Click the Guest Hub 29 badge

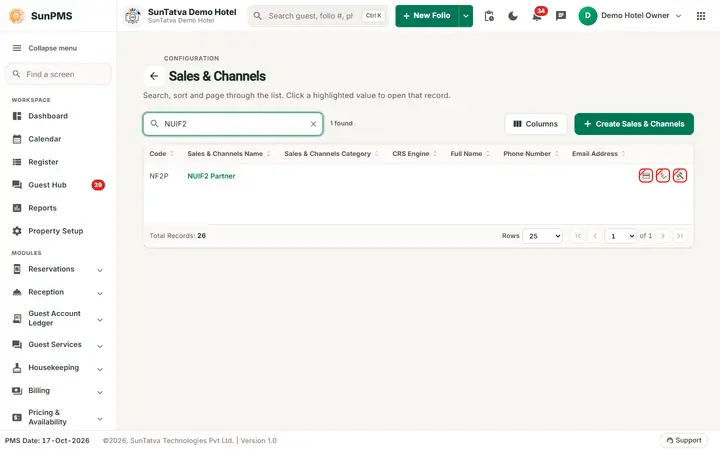(98, 185)
